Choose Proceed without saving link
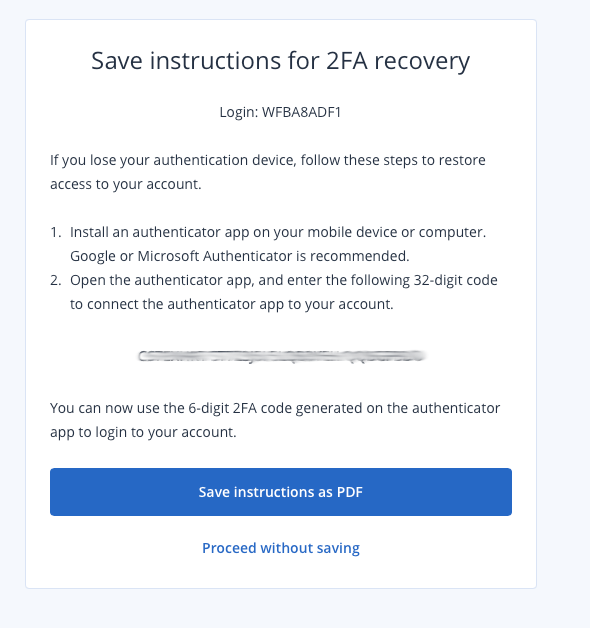 click(281, 548)
